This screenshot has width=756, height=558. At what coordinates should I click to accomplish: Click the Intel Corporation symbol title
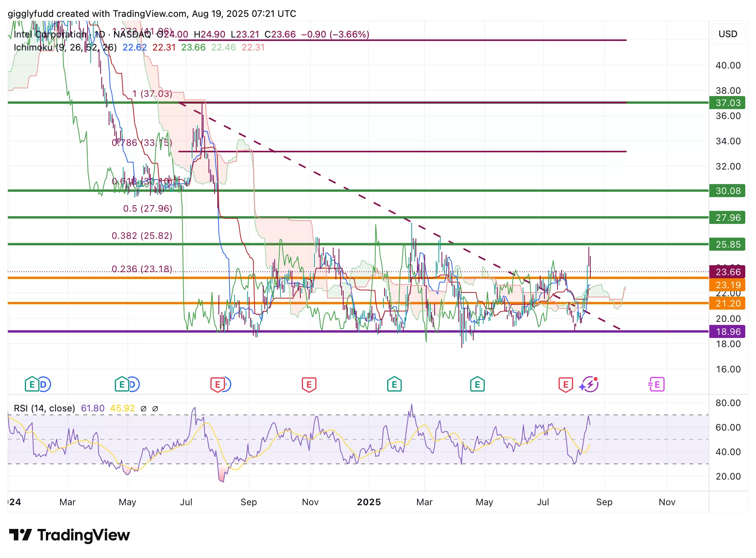point(50,34)
